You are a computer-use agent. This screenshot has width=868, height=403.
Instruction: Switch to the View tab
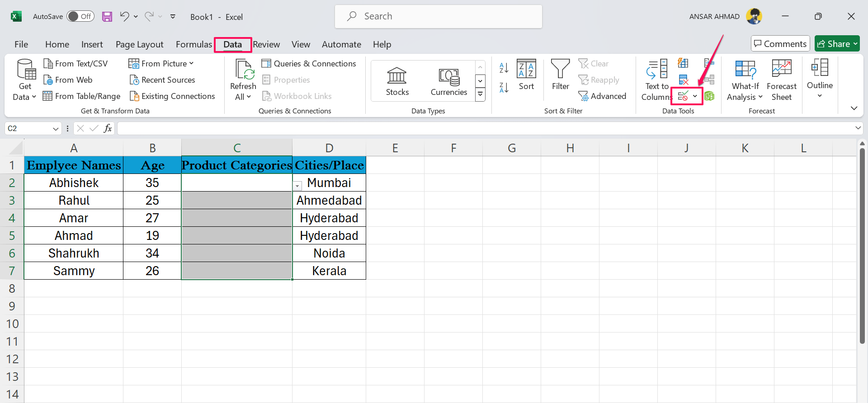[x=301, y=44]
